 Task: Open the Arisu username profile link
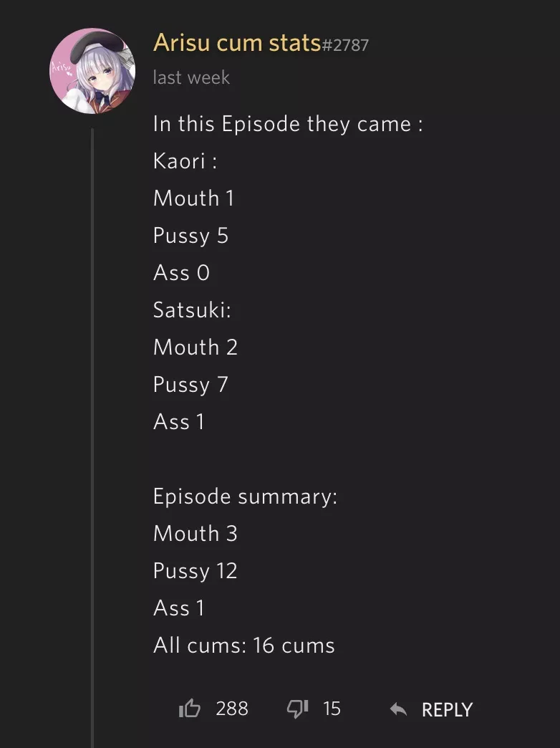(x=236, y=43)
